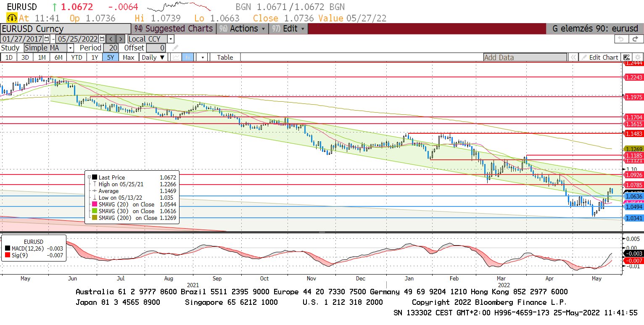Click the -0.003 MACD axis label
Viewport: 644px width, 325px height.
pyautogui.click(x=633, y=254)
